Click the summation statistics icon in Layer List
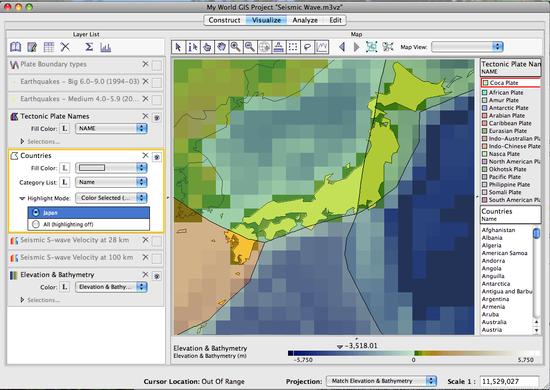Viewport: 550px width, 390px height. 89,47
